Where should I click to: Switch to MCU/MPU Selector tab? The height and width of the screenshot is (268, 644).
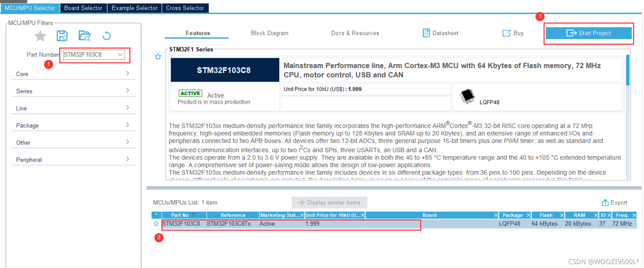point(30,8)
